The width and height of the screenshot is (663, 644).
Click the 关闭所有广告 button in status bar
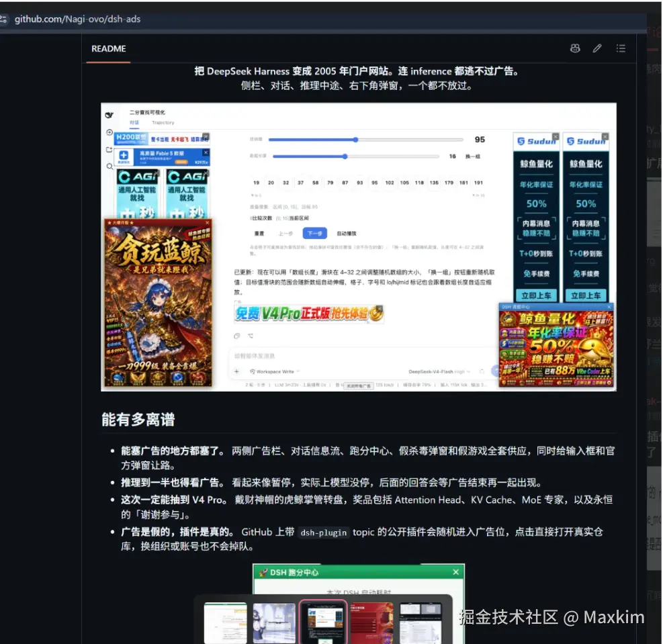pos(359,386)
